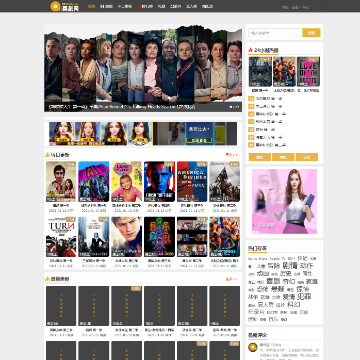Open the first (highlighted yellow) nav menu item

point(91,6)
